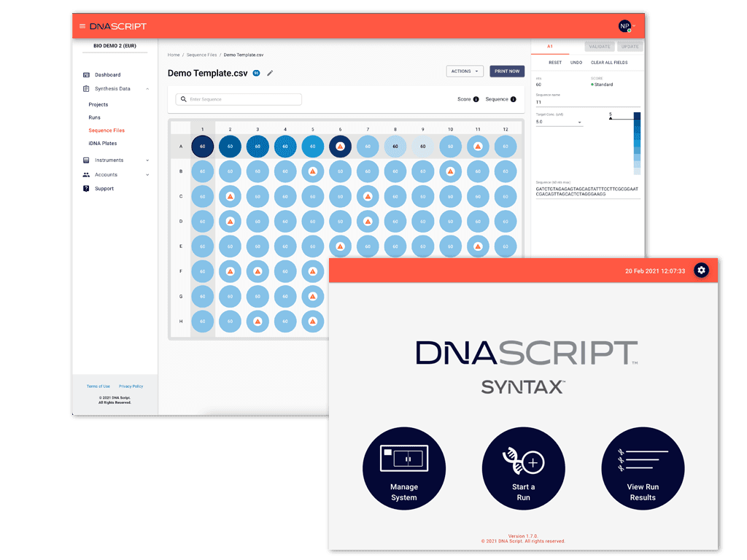This screenshot has width=747, height=560.
Task: Click the View Run Results button
Action: [x=643, y=468]
